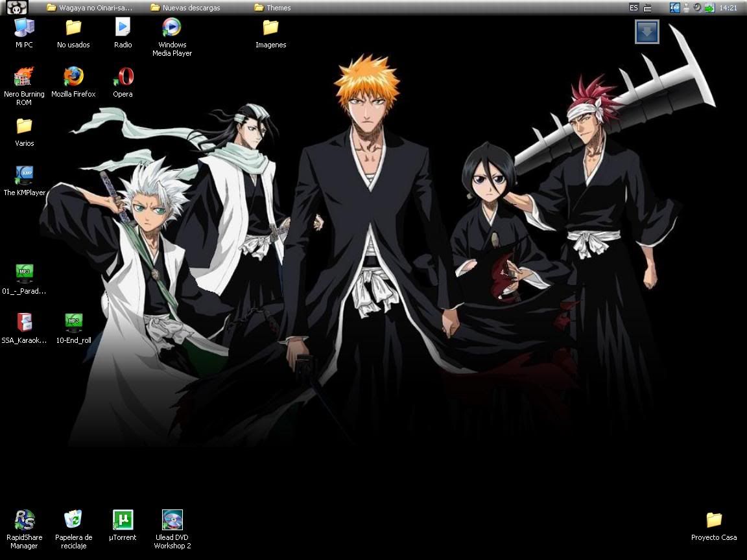
Task: Open the Varios folder
Action: (24, 132)
